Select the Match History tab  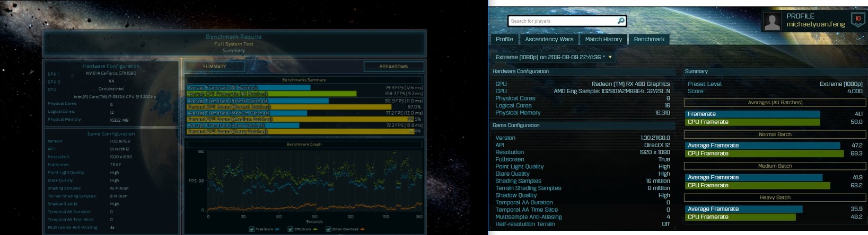click(x=603, y=39)
